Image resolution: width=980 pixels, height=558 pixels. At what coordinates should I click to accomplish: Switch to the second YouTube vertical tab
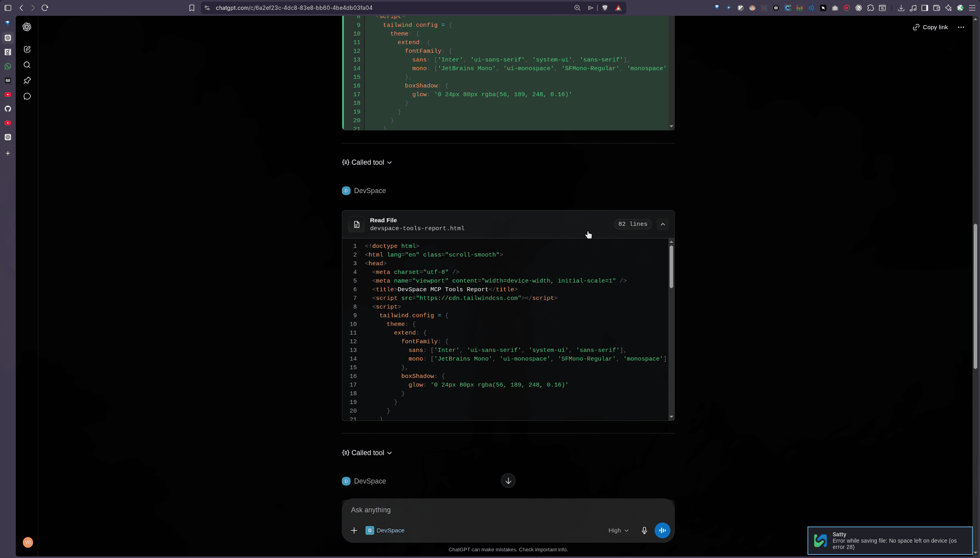(8, 123)
